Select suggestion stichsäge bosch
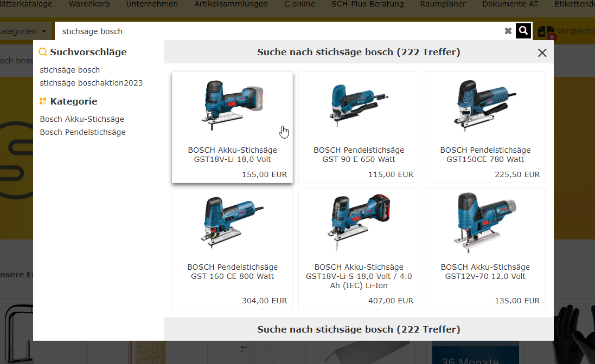 click(70, 70)
